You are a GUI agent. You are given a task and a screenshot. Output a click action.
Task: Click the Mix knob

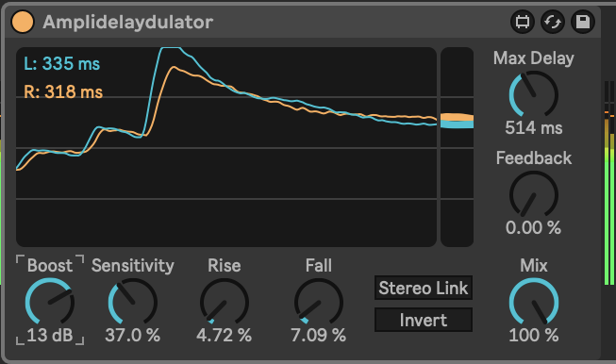(x=534, y=303)
